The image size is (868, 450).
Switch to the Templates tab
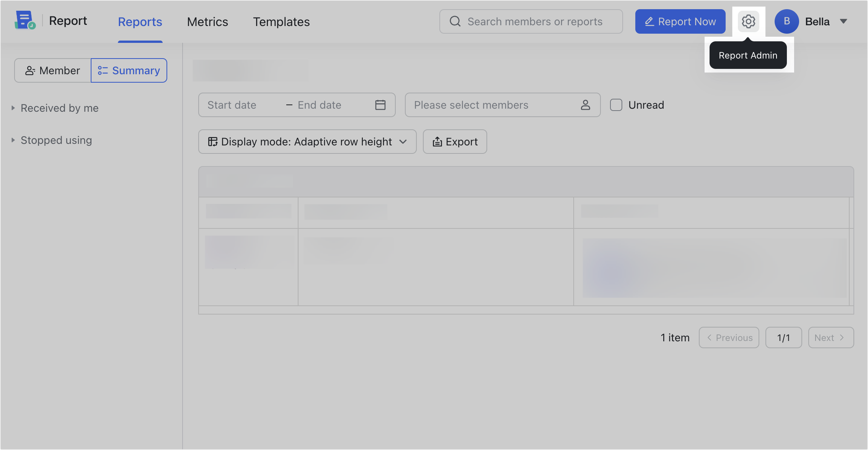click(281, 22)
